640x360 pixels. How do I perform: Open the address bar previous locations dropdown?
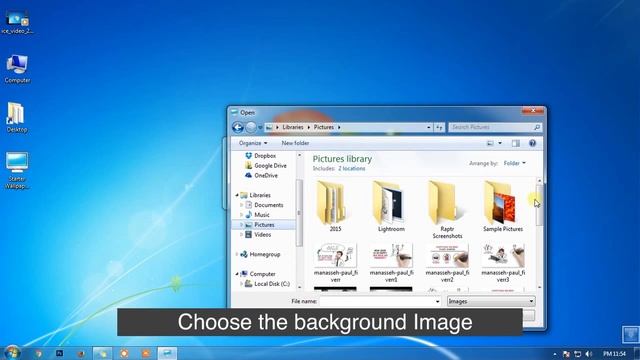tap(429, 127)
